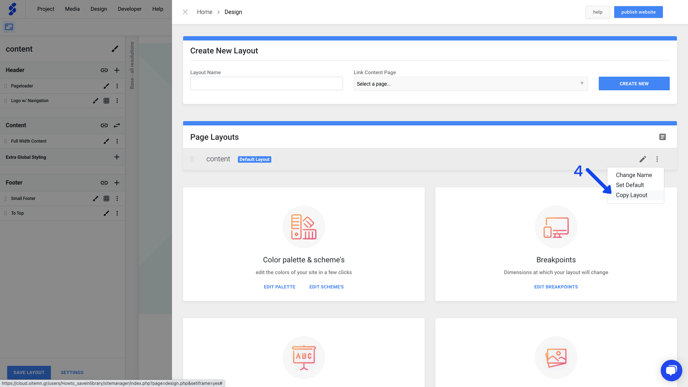Open the Media menu
Image resolution: width=688 pixels, height=387 pixels.
[72, 9]
